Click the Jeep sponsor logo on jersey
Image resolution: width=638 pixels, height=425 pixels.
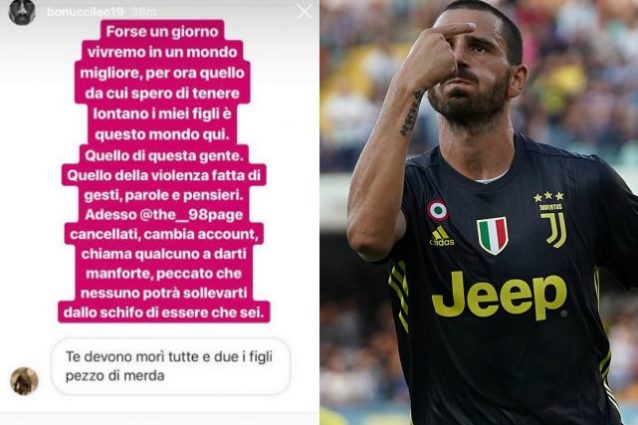click(x=499, y=295)
